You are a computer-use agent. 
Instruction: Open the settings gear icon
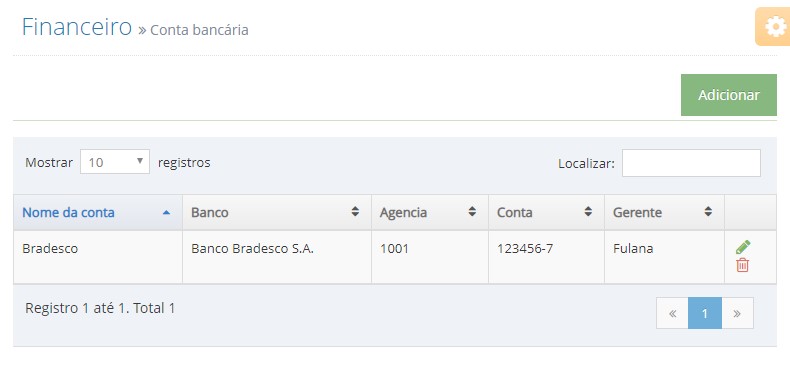pyautogui.click(x=775, y=27)
